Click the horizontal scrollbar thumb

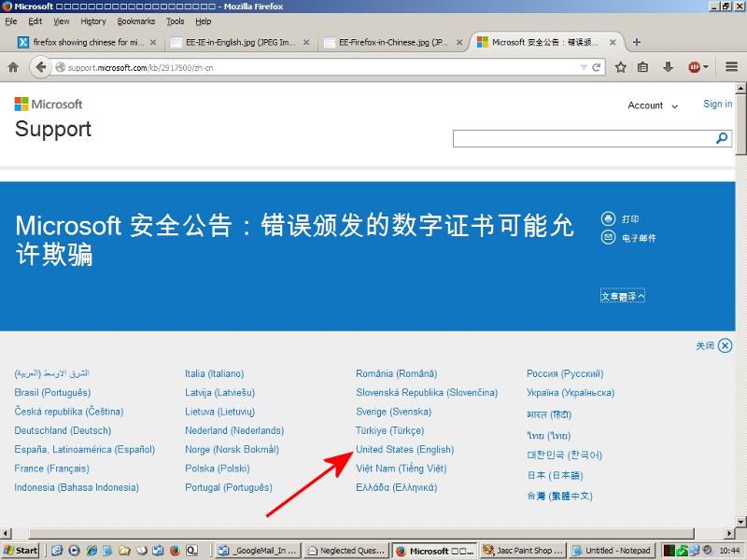pos(361,533)
